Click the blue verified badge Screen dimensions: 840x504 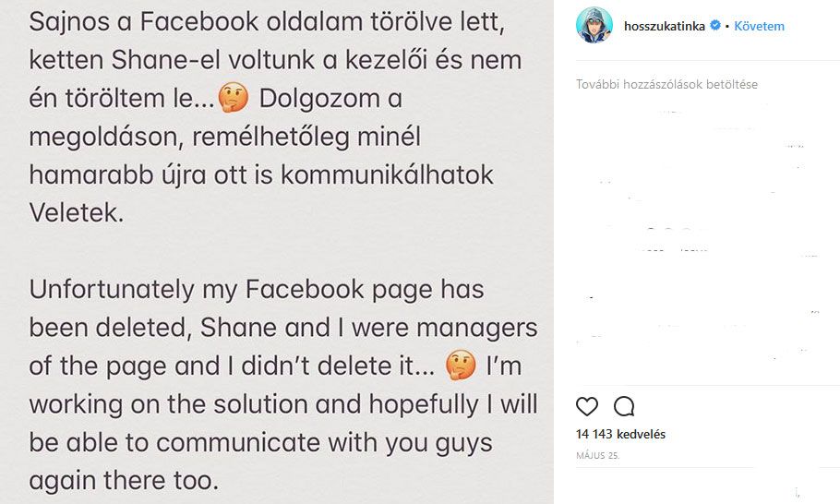point(714,25)
